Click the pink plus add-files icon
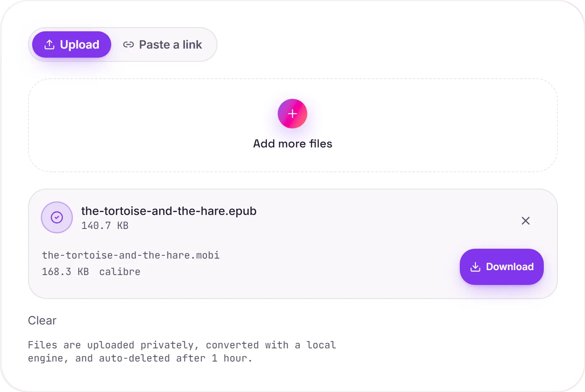This screenshot has width=585, height=392. (292, 114)
